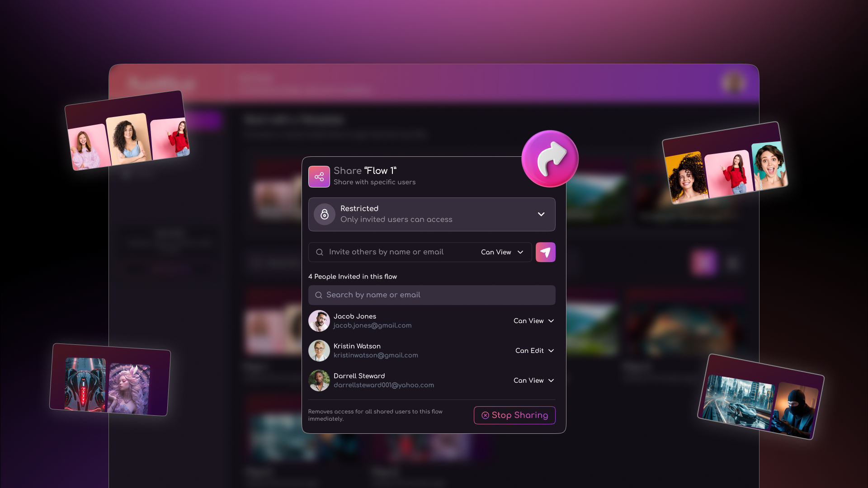Expand the Restricted access dropdown
Screen dimensions: 868x488
[x=432, y=214]
